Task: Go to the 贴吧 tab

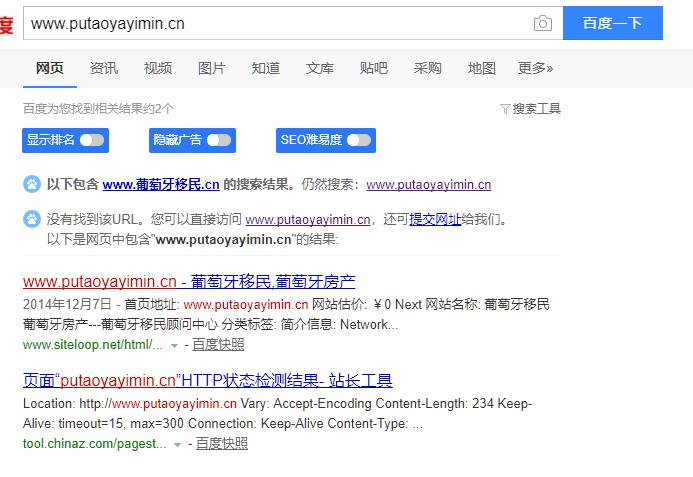Action: click(x=373, y=69)
